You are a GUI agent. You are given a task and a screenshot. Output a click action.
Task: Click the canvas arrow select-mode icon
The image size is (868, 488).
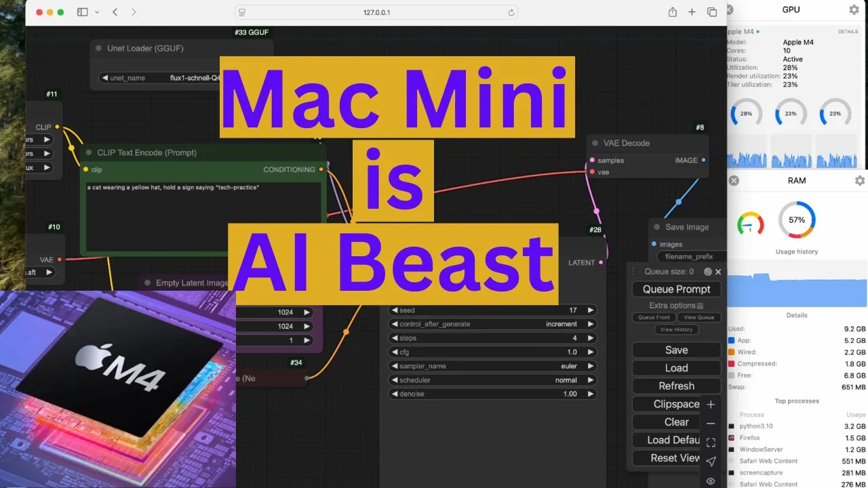(711, 462)
